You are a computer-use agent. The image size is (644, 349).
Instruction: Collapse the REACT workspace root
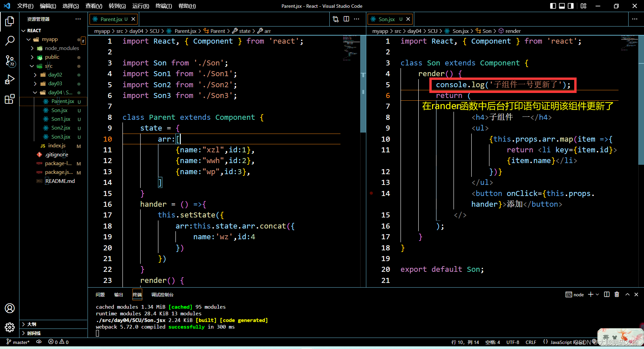click(23, 31)
